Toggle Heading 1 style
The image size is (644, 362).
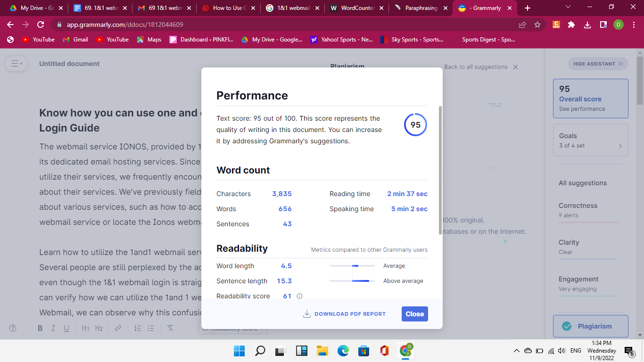(85, 328)
